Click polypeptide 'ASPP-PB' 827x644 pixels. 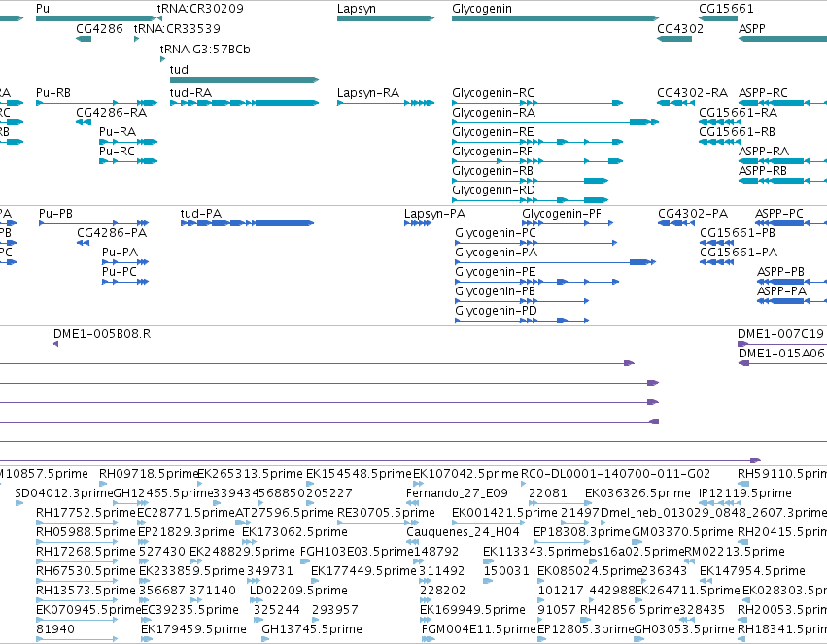tap(780, 272)
